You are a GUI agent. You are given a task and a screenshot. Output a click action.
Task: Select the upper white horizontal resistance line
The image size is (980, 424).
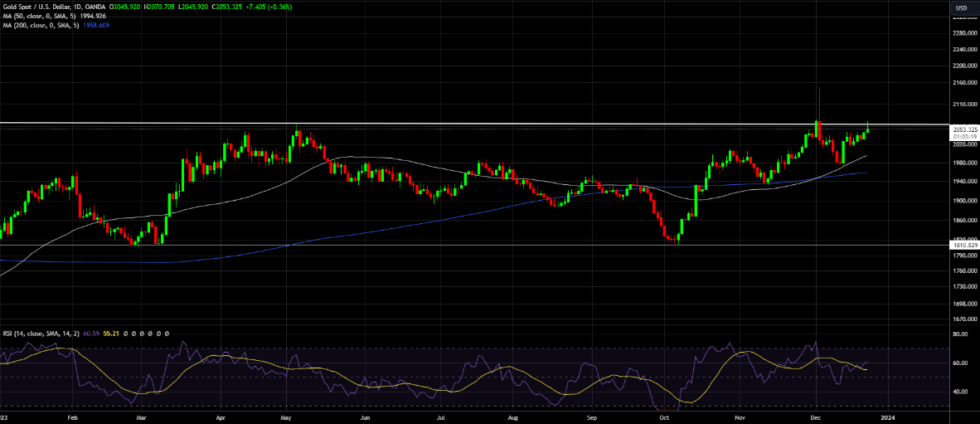(415, 124)
